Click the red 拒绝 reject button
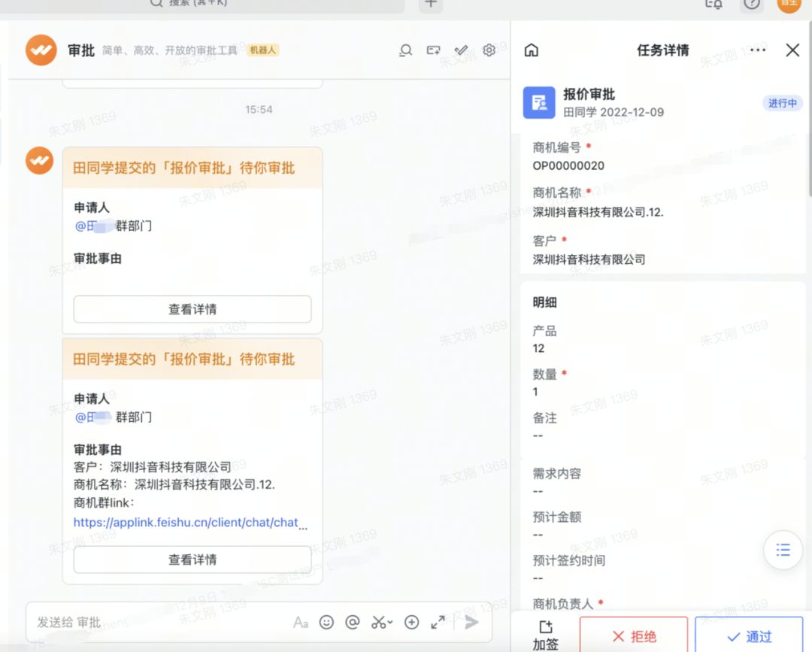The image size is (812, 652). coord(634,636)
